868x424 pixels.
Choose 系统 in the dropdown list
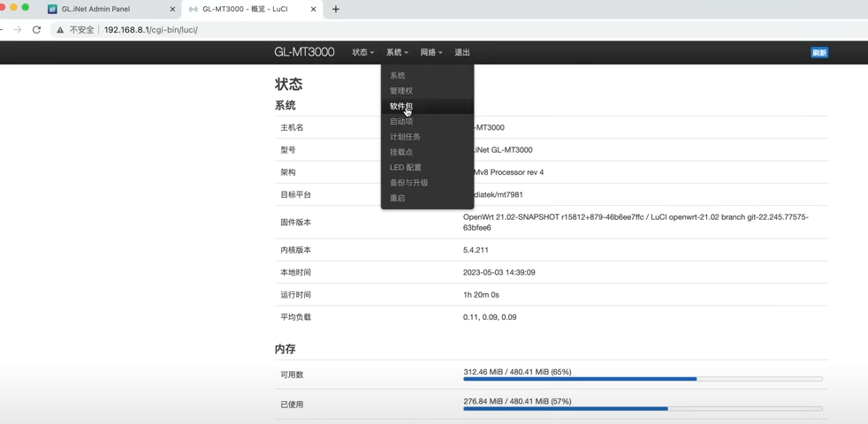[x=427, y=76]
